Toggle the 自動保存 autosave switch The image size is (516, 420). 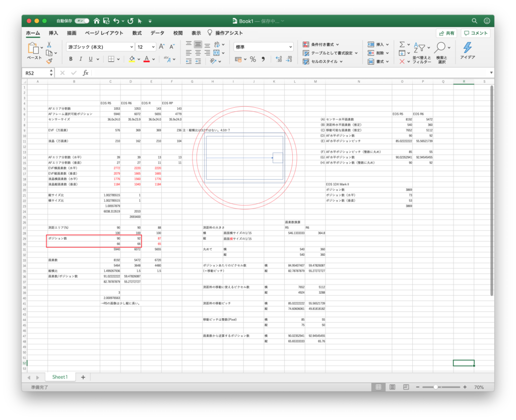click(x=82, y=21)
